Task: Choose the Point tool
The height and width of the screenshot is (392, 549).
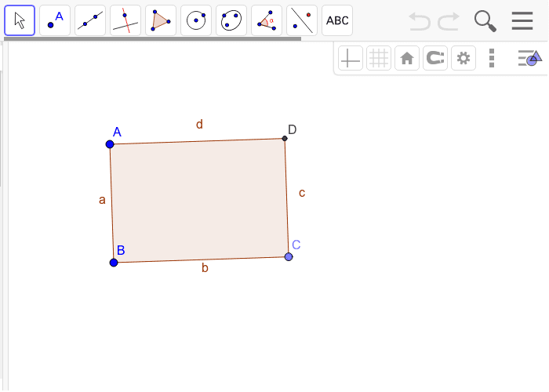Action: pyautogui.click(x=55, y=20)
